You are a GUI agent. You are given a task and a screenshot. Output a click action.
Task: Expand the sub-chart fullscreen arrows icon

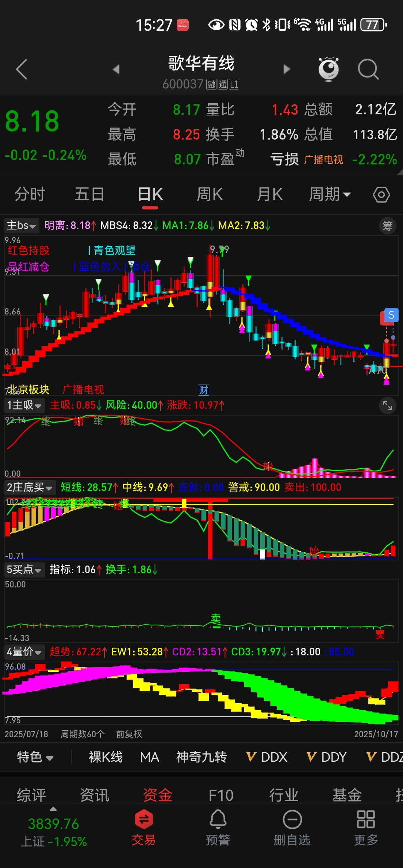(x=387, y=405)
